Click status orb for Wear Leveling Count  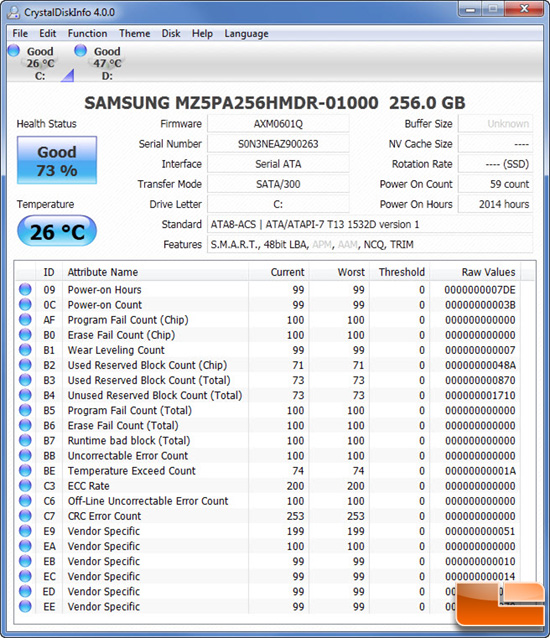(x=25, y=350)
